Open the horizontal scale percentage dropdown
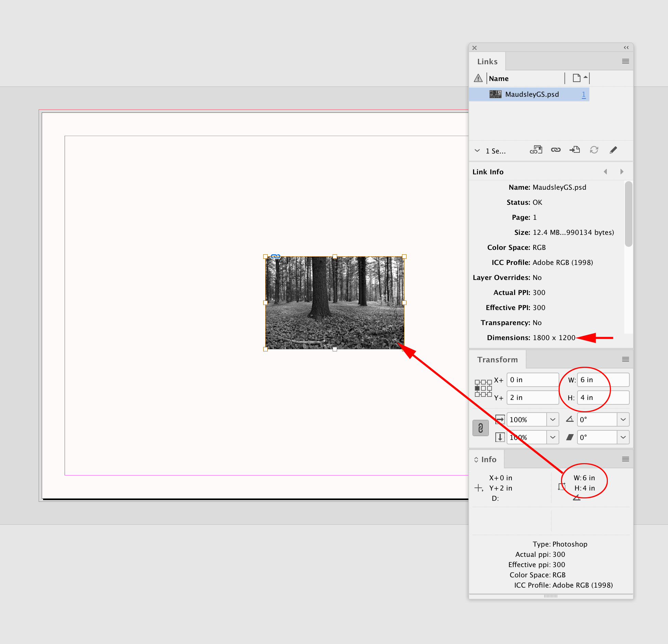 pos(552,419)
